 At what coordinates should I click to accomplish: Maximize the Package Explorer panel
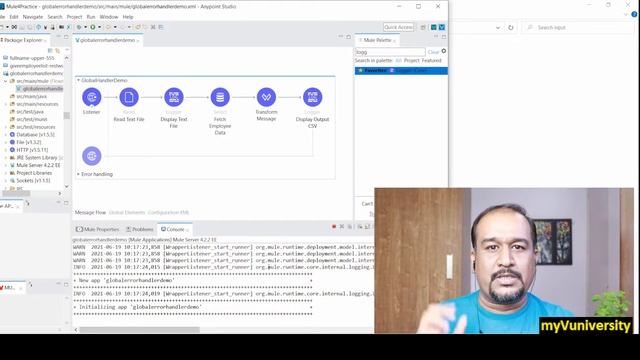(66, 37)
